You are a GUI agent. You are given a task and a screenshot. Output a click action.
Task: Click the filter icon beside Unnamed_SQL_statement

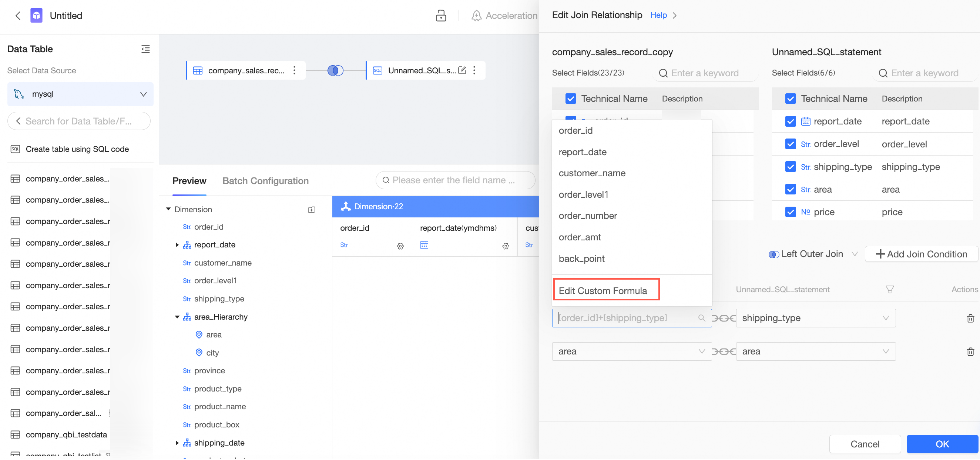889,289
